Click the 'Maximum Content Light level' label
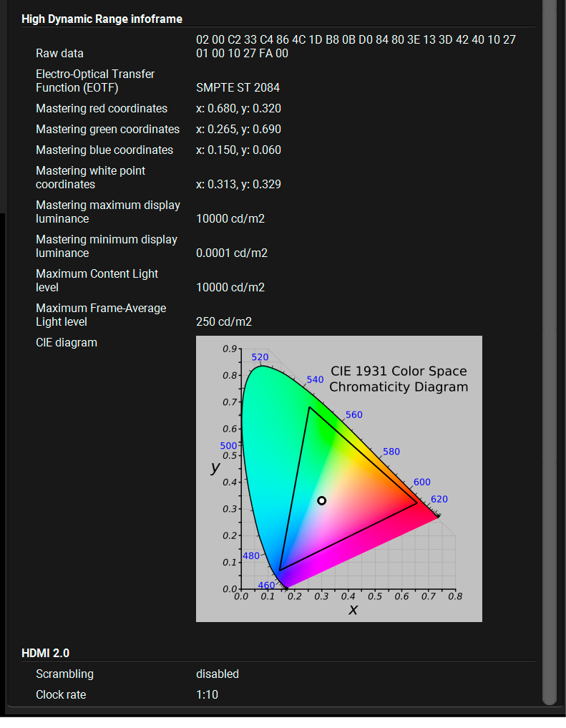 pyautogui.click(x=97, y=281)
